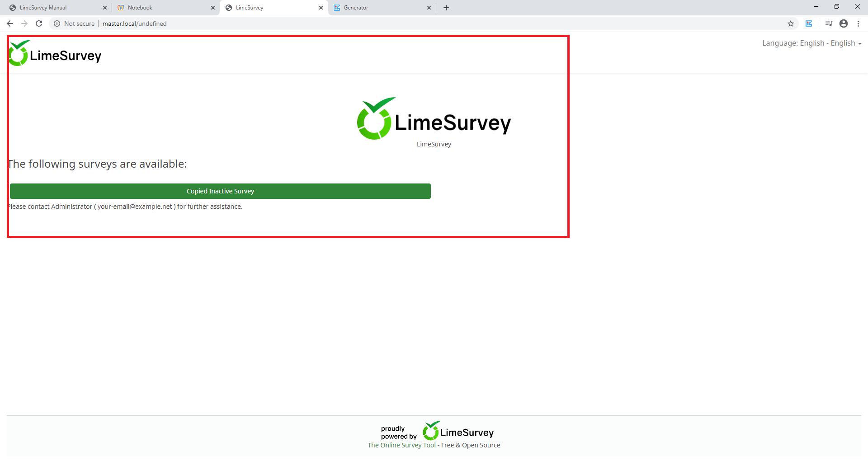Image resolution: width=868 pixels, height=470 pixels.
Task: Click the browser forward arrow
Action: (24, 23)
